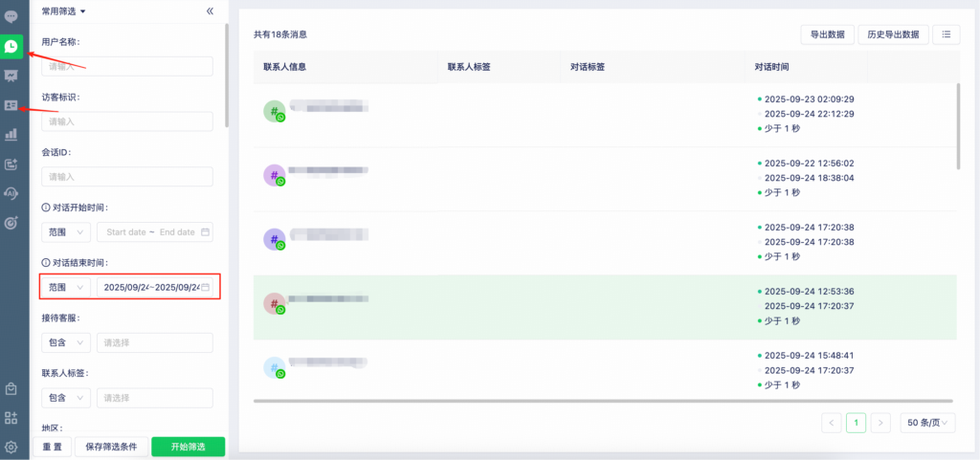Open 范围 dropdown under 对话开始时间
980x460 pixels.
click(x=66, y=232)
